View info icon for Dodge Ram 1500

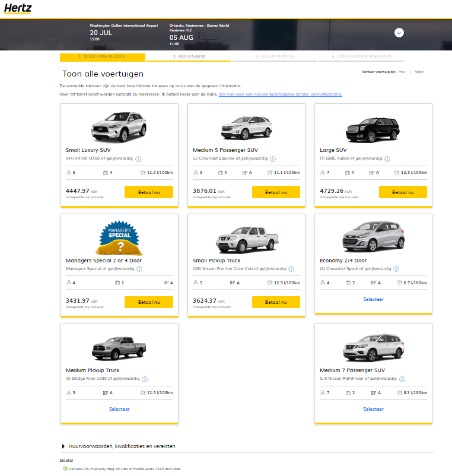coord(144,379)
